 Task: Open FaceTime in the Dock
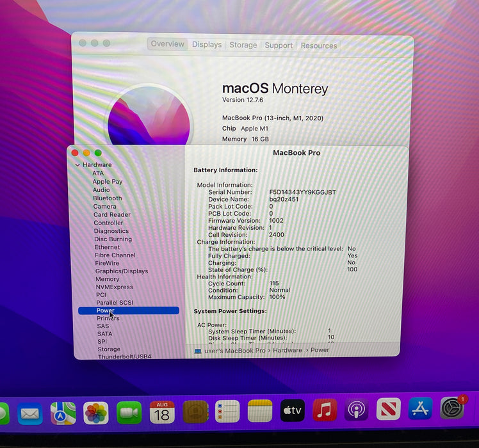(129, 413)
